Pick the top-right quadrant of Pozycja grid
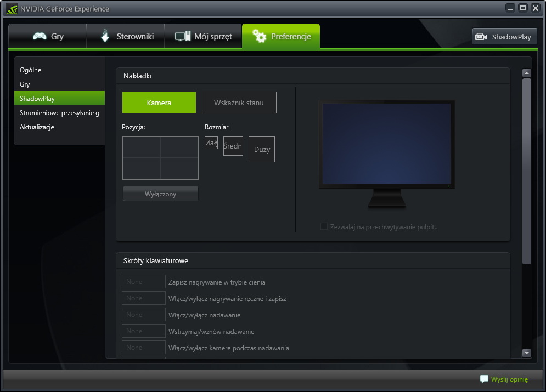 click(179, 147)
